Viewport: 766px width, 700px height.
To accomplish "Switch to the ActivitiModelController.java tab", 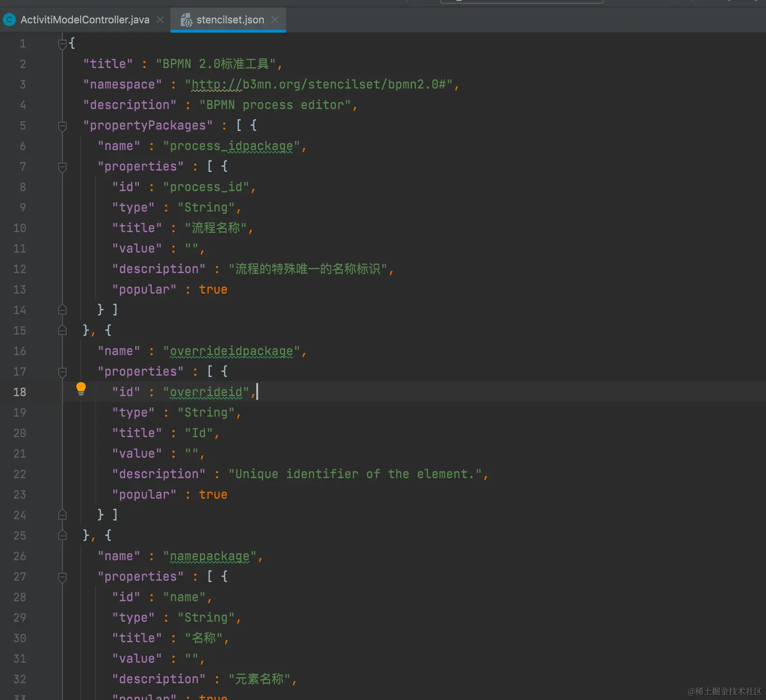I will click(x=85, y=20).
